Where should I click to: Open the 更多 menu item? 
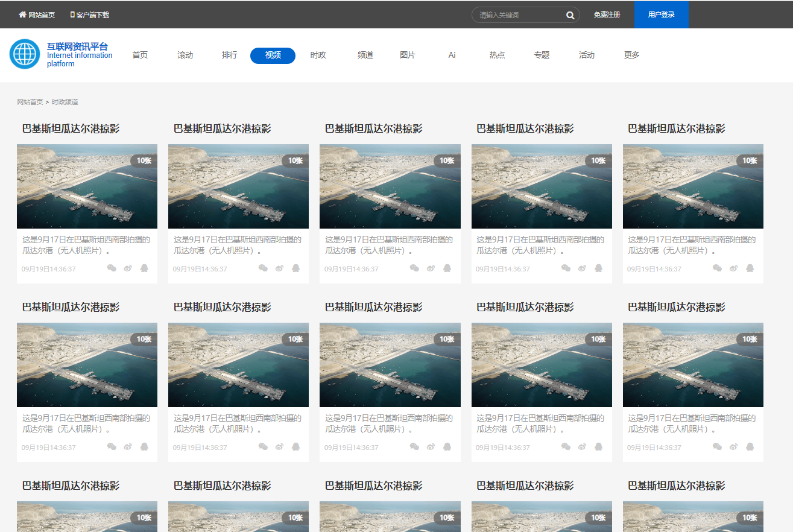632,55
